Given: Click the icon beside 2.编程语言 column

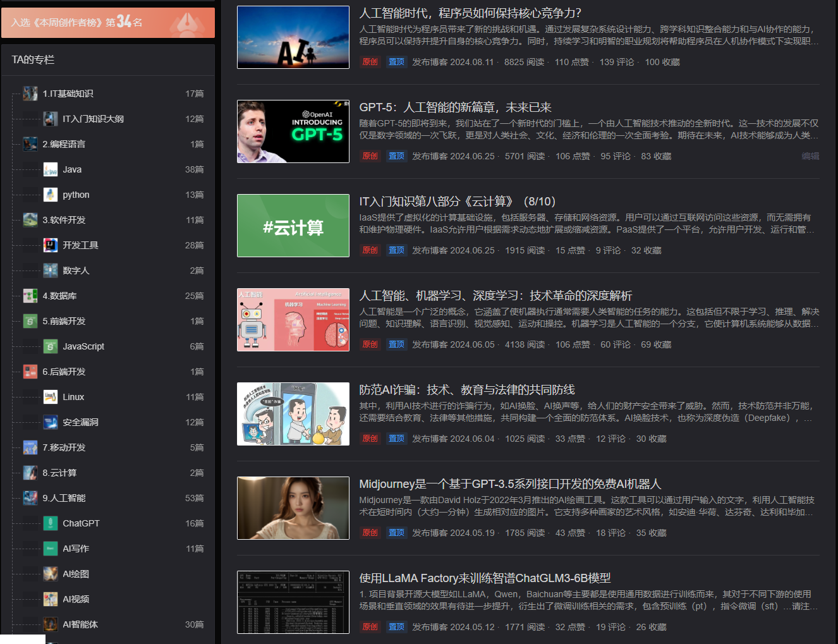Looking at the screenshot, I should (30, 144).
